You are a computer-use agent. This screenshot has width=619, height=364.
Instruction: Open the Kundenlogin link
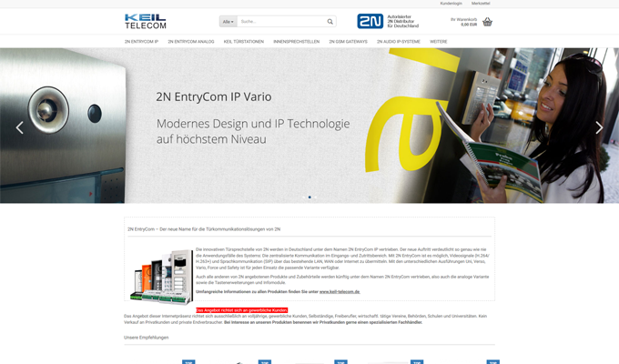451,3
